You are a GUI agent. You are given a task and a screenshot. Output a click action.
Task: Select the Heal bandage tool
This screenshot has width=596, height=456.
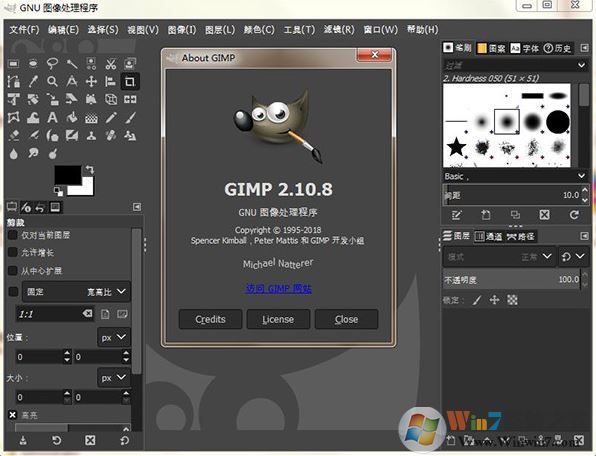(x=111, y=135)
